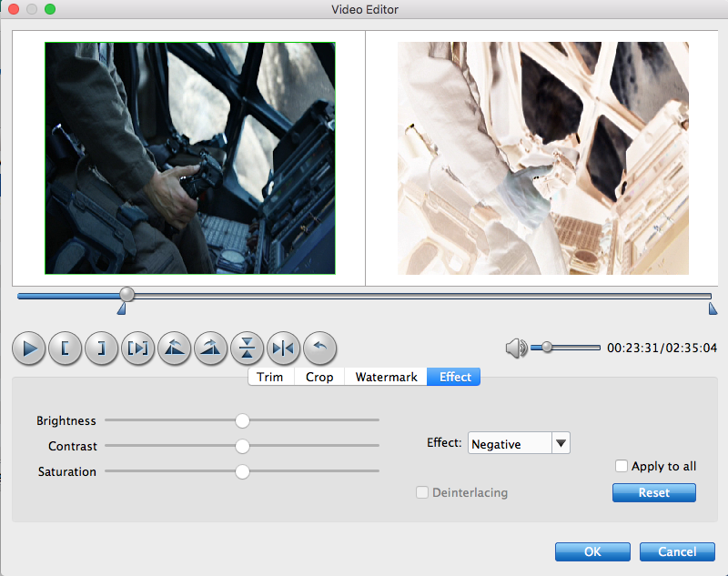Image resolution: width=728 pixels, height=576 pixels.
Task: Enable the Apply to all checkbox
Action: [622, 466]
